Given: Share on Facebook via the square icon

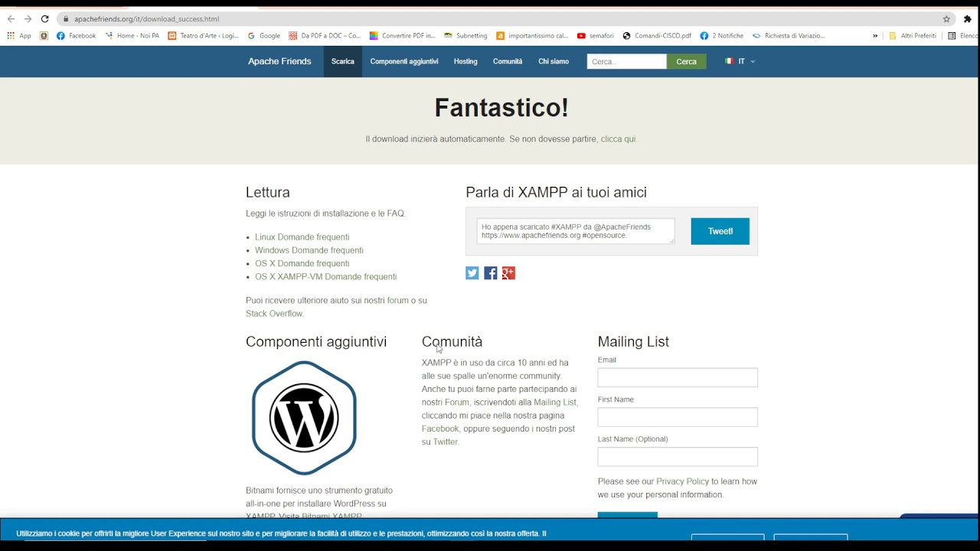Looking at the screenshot, I should coord(491,273).
